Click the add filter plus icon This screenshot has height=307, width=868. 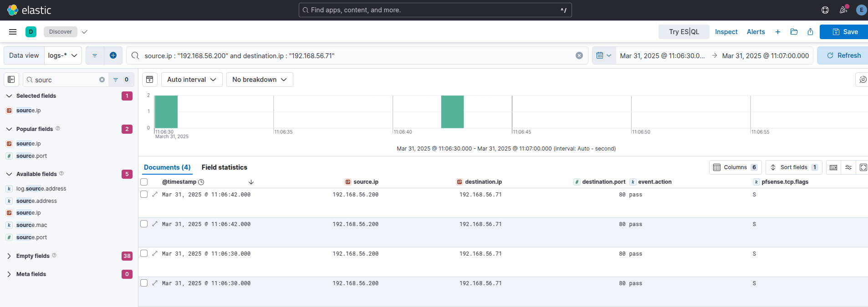pyautogui.click(x=113, y=55)
